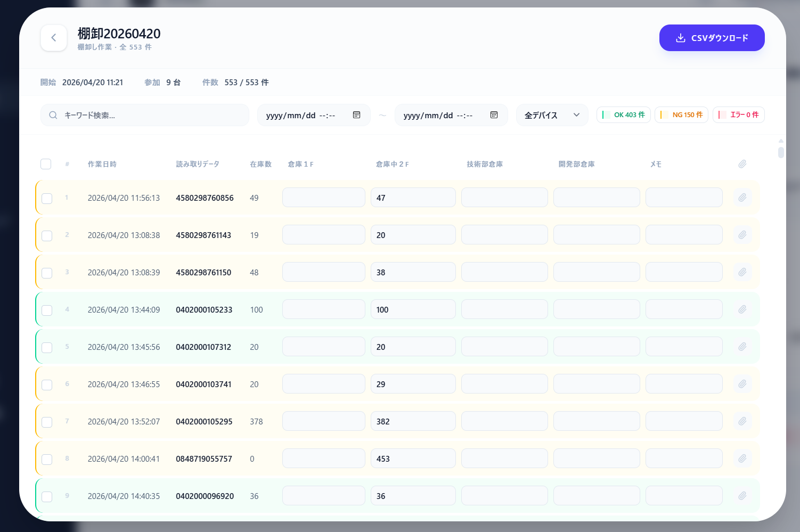Download the CSV with CSVダウンロード button
The width and height of the screenshot is (800, 532).
712,38
